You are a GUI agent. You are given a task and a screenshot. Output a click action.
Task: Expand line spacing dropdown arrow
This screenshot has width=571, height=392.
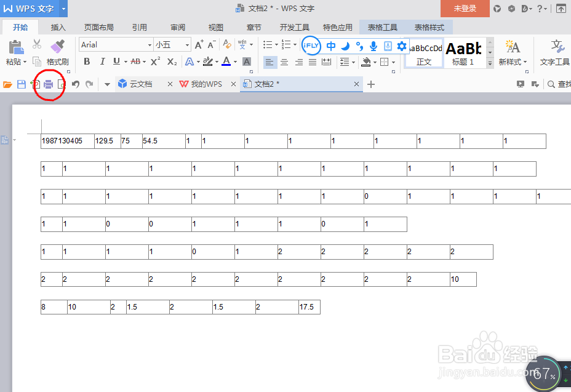pos(353,62)
